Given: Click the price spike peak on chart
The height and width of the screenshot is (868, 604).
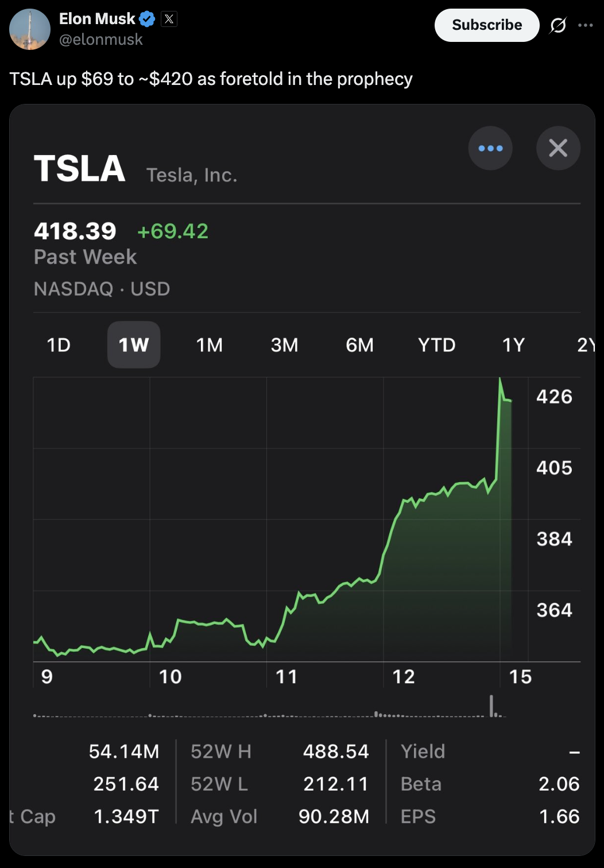Looking at the screenshot, I should (500, 379).
